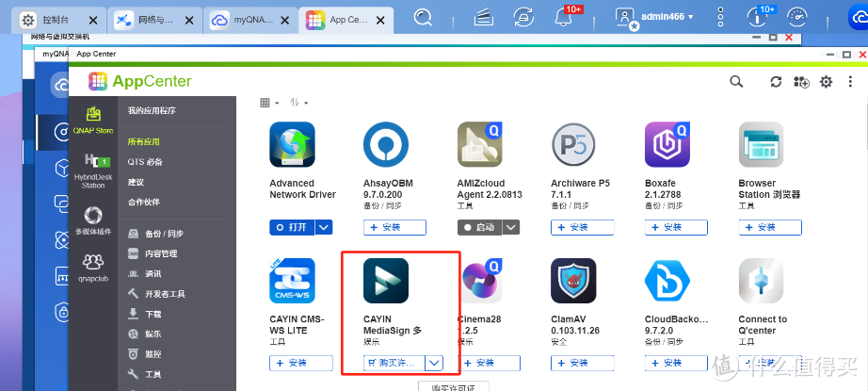Viewport: 868px width, 391px height.
Task: Refresh the App Center list
Action: click(x=776, y=82)
